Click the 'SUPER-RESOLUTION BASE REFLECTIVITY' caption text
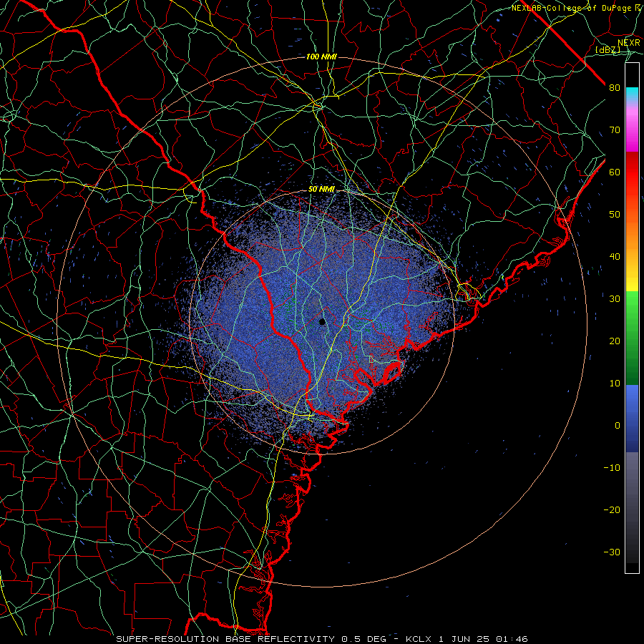The height and width of the screenshot is (644, 644). click(x=225, y=639)
